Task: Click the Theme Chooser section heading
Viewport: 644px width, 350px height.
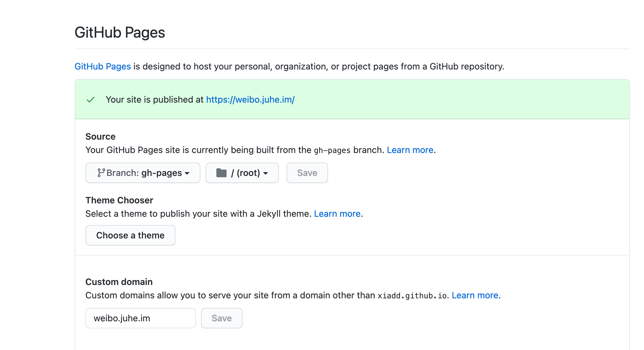Action: tap(119, 200)
